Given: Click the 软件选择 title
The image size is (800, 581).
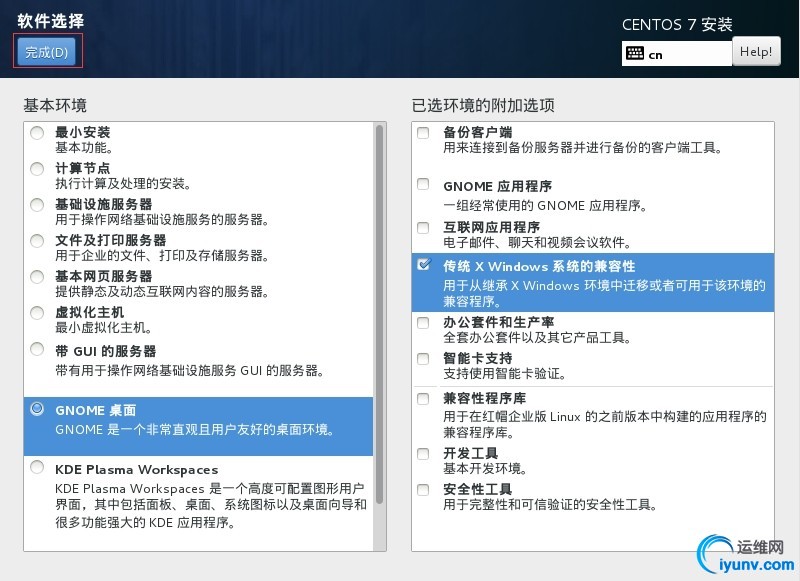Looking at the screenshot, I should click(x=51, y=21).
